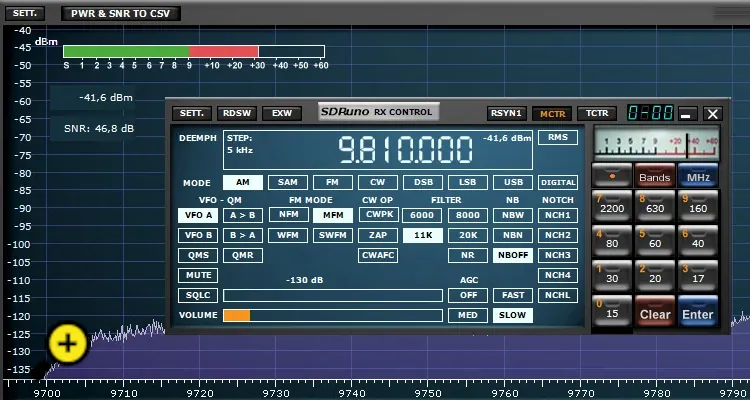Toggle the MUTE button
Image resolution: width=750 pixels, height=400 pixels.
click(x=198, y=276)
